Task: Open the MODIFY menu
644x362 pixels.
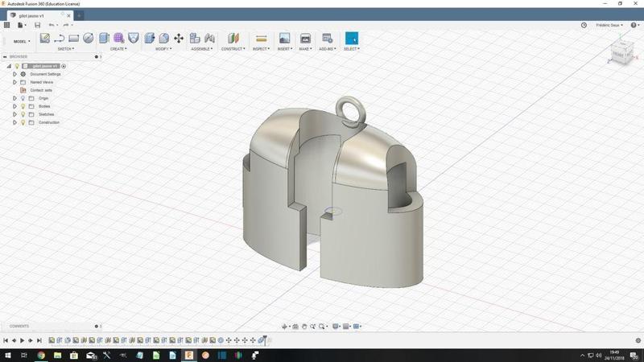Action: 163,49
